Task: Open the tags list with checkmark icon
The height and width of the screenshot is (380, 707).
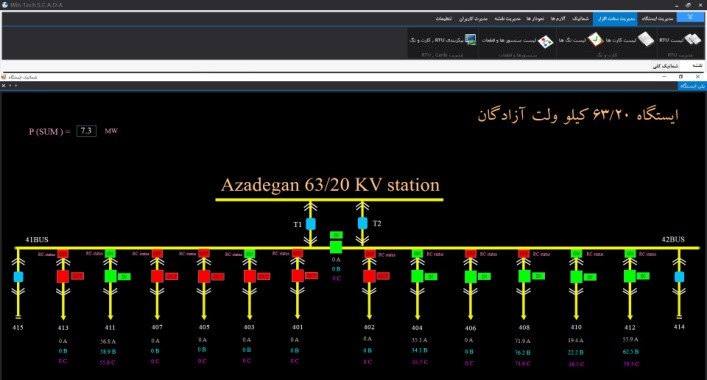Action: pyautogui.click(x=595, y=40)
